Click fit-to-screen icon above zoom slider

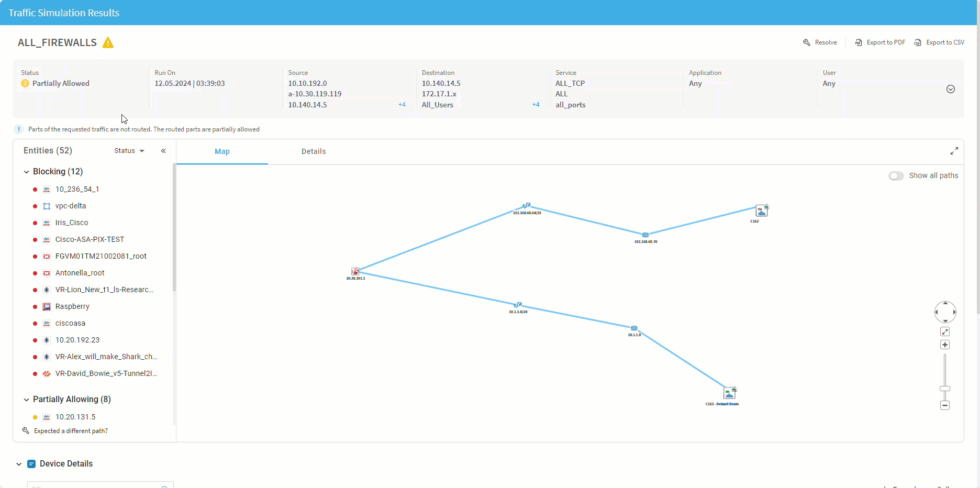click(945, 331)
